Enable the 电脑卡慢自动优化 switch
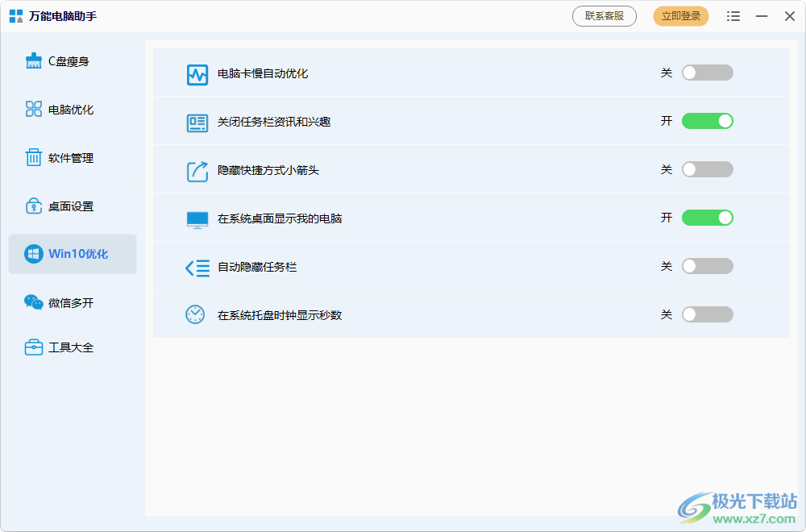Screen dimensions: 806x532 point(708,73)
